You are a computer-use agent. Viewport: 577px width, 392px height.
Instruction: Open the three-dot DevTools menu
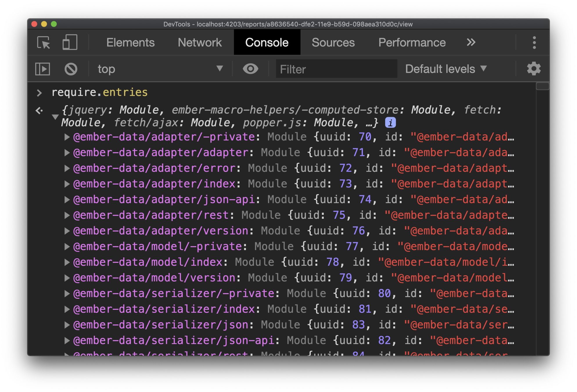coord(534,43)
